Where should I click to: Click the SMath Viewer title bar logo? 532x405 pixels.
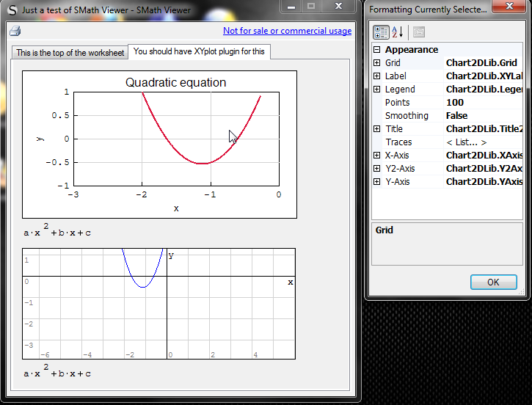coord(12,10)
